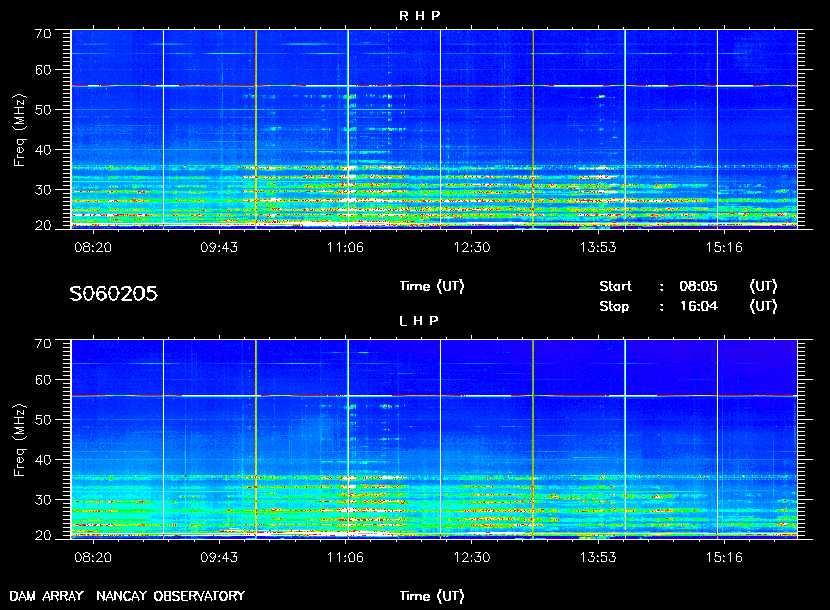Viewport: 830px width, 610px height.
Task: Click the 'Time (UT)' label below RHP plot
Action: pos(431,286)
